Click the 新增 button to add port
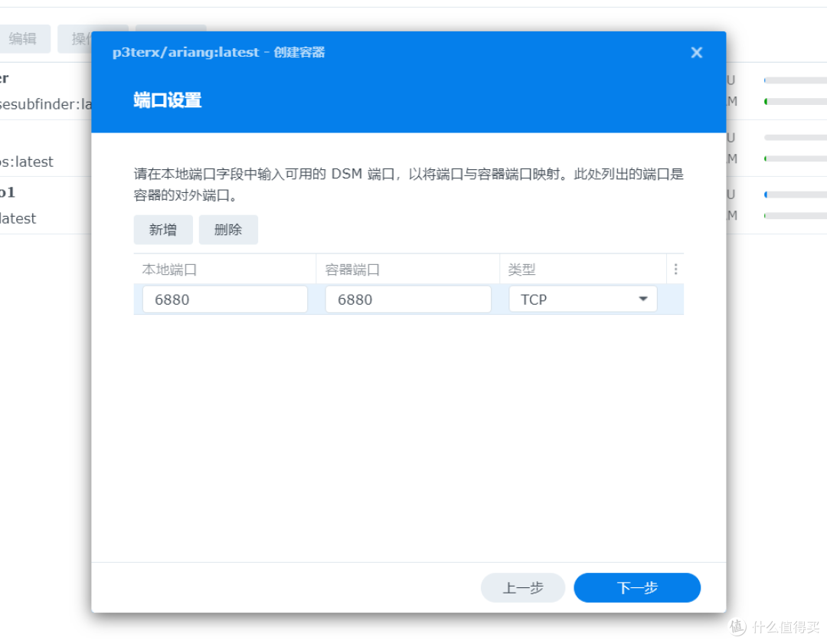The image size is (827, 644). pyautogui.click(x=163, y=230)
